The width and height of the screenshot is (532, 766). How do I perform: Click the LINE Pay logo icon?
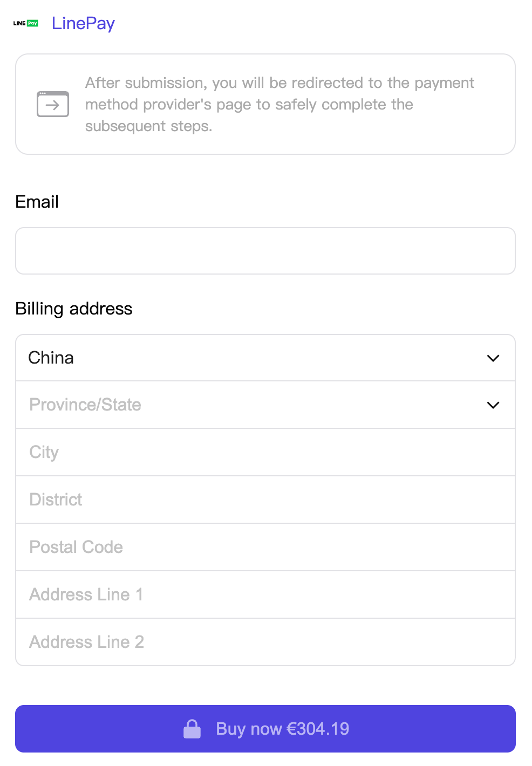tap(26, 23)
